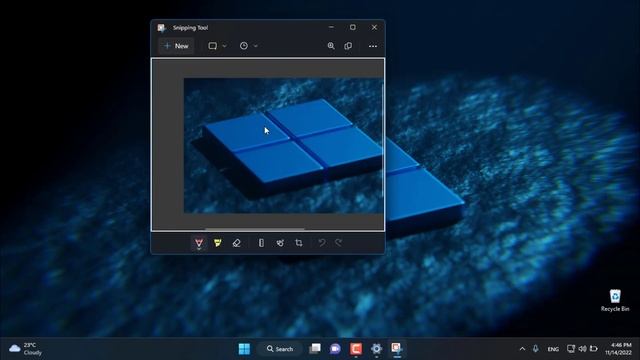The image size is (640, 360).
Task: Show hidden icons in the system tray
Action: click(522, 349)
